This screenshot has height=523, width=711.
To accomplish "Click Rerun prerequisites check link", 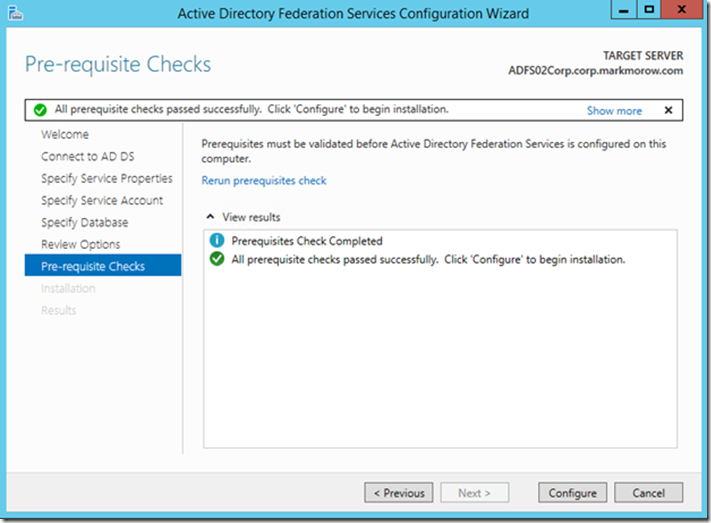I will (x=264, y=181).
